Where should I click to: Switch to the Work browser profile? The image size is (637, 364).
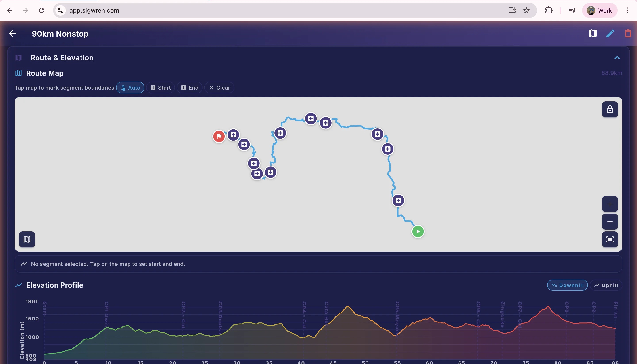tap(600, 10)
